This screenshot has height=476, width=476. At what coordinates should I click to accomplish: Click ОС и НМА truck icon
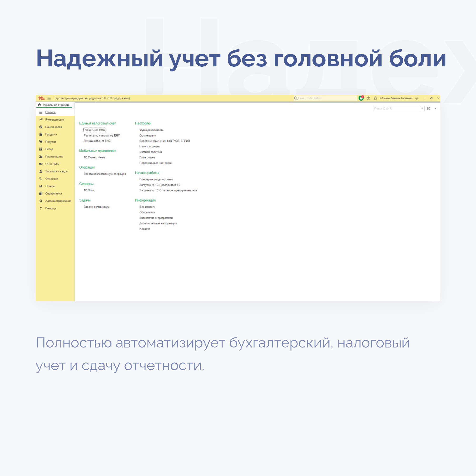point(41,164)
